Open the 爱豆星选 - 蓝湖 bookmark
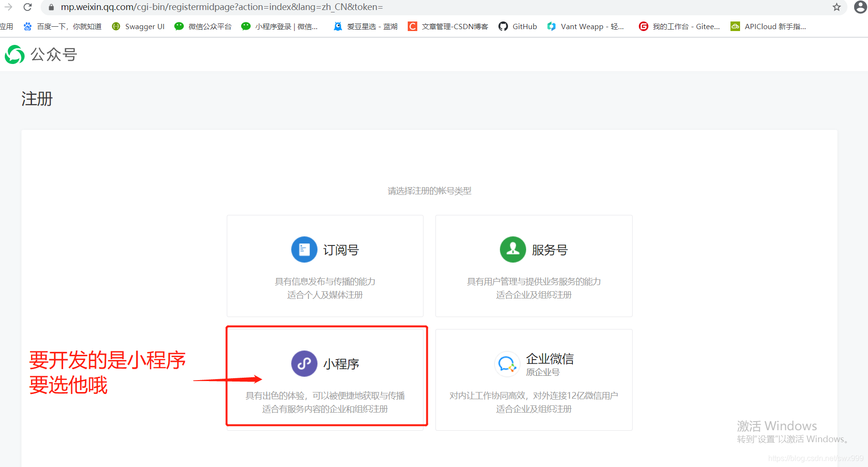This screenshot has width=868, height=467. pos(366,27)
